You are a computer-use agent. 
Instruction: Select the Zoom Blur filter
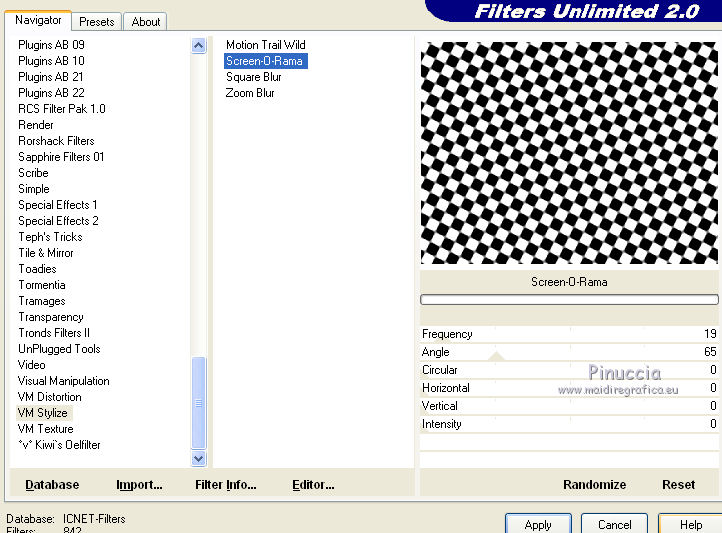tap(250, 93)
